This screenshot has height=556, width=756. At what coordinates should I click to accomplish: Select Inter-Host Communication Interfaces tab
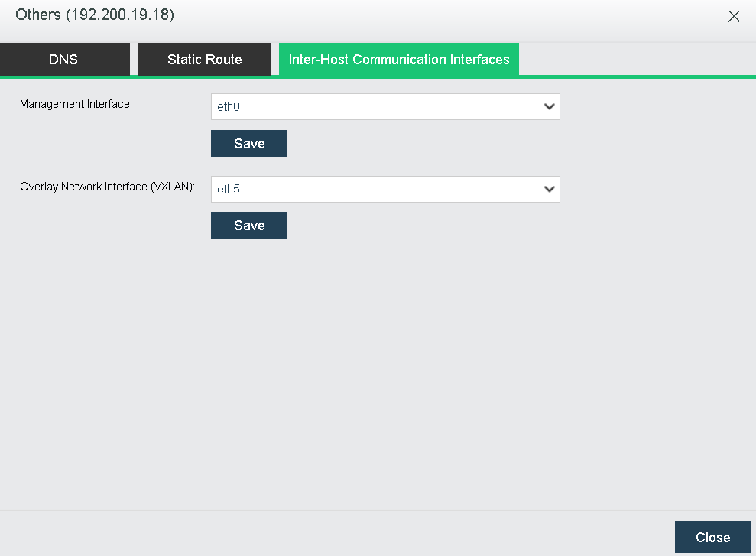pyautogui.click(x=399, y=60)
